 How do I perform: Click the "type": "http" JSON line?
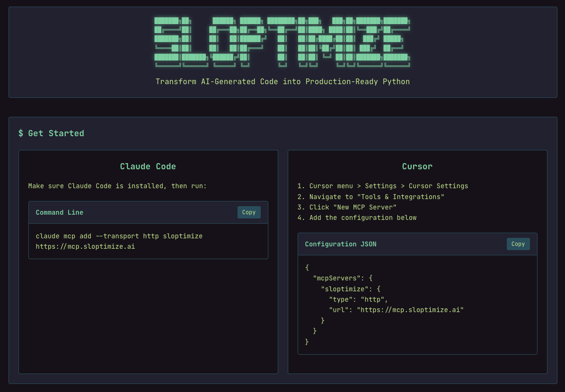coord(359,299)
